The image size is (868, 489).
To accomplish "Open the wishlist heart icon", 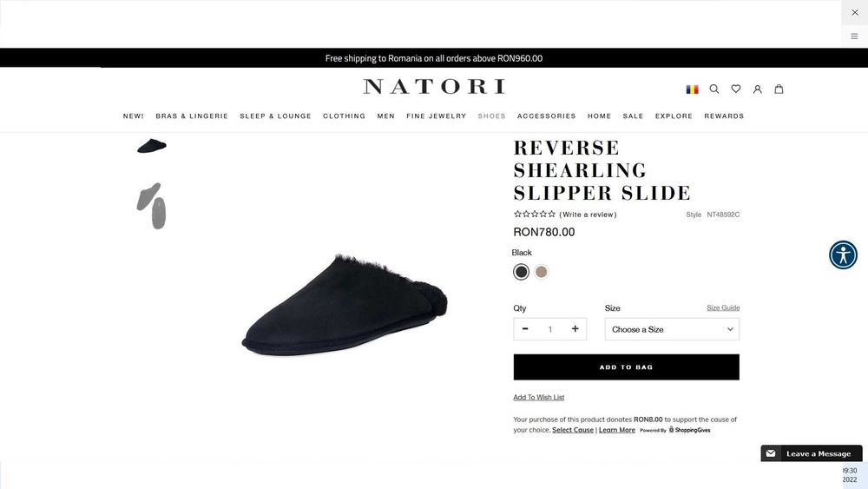I will coord(736,89).
